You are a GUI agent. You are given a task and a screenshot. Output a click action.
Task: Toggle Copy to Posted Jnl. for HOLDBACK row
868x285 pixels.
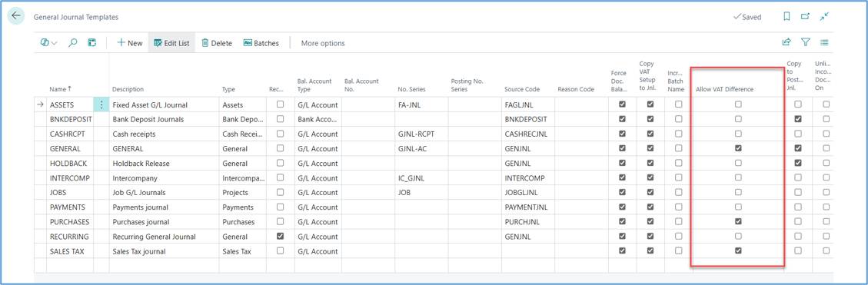point(798,163)
